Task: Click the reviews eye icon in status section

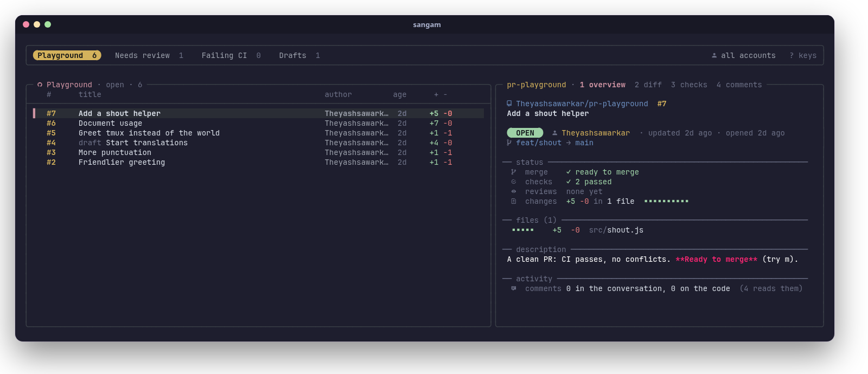Action: pos(514,191)
